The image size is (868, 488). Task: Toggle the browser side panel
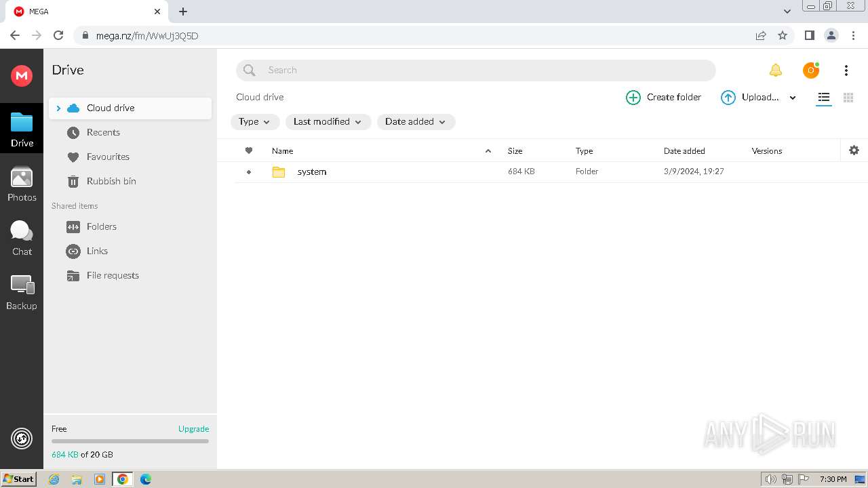pyautogui.click(x=809, y=35)
